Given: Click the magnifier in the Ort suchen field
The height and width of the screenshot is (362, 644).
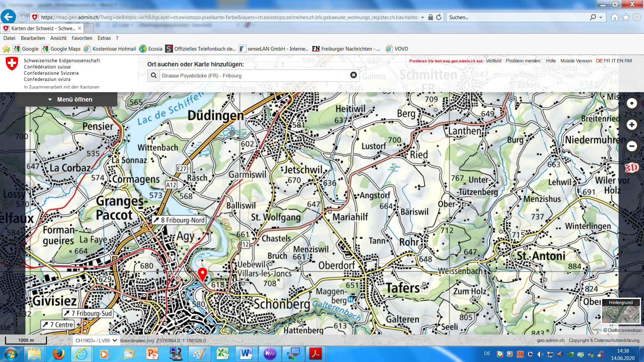Looking at the screenshot, I should point(154,75).
